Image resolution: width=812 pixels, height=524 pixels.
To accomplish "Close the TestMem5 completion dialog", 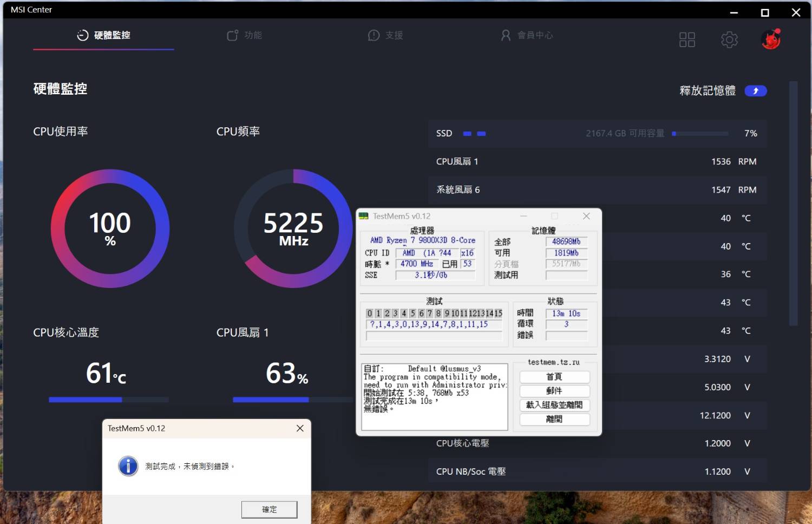I will (300, 428).
